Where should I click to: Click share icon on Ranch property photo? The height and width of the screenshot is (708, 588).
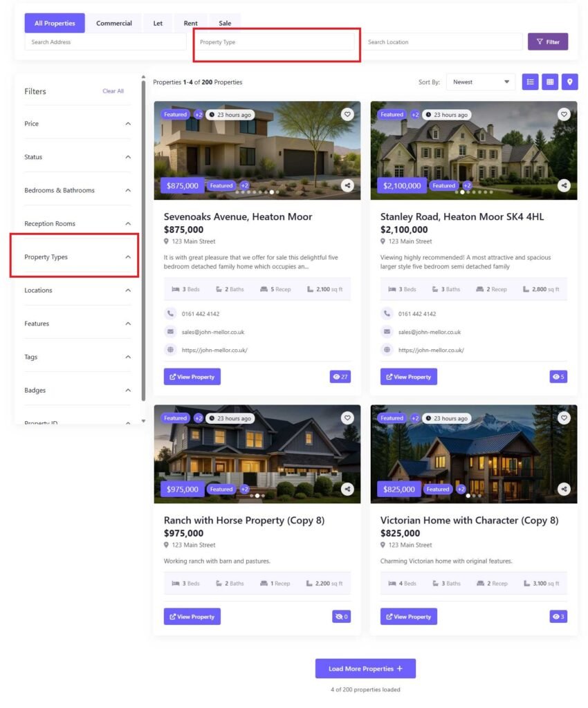(347, 489)
